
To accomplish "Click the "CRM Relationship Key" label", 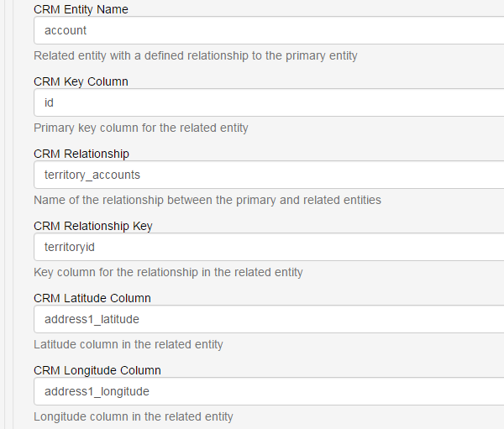I will (93, 227).
